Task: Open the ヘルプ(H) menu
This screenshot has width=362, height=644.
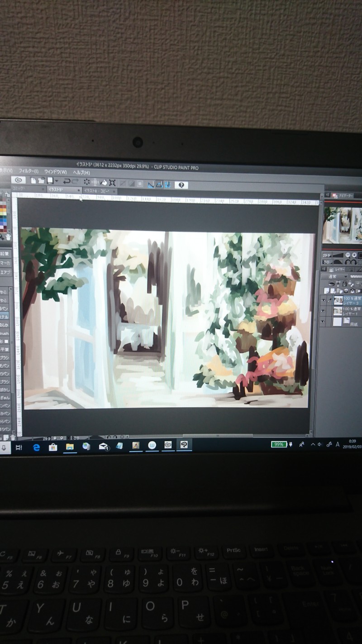Action: click(81, 172)
